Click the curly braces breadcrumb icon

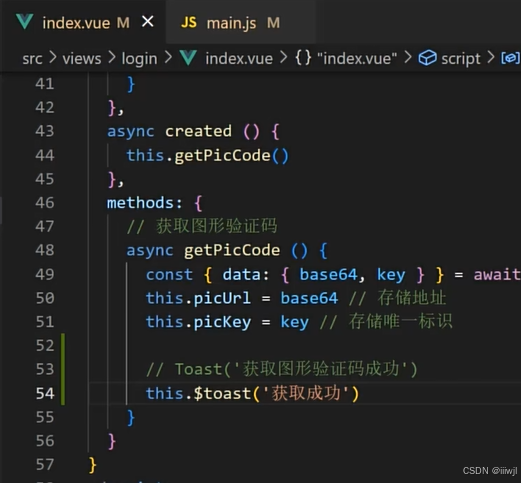point(303,58)
